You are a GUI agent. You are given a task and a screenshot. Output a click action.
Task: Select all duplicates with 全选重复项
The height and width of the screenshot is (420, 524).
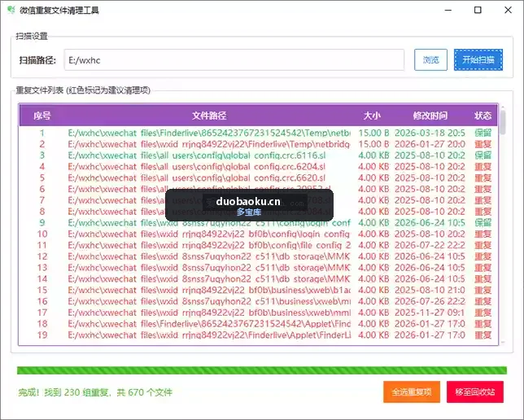click(x=412, y=392)
